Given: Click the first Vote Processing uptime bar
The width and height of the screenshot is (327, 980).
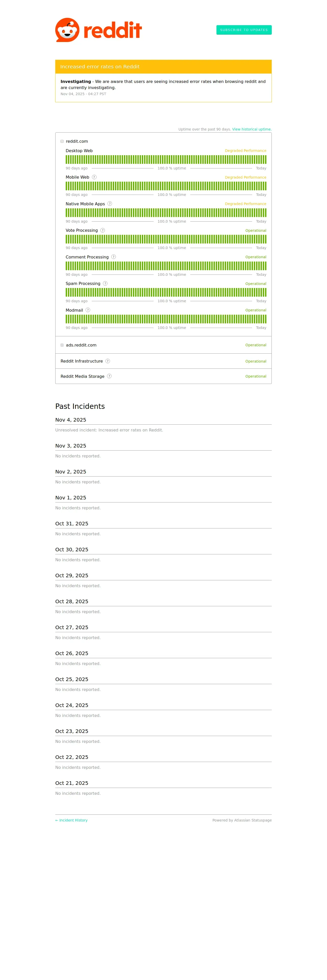Looking at the screenshot, I should click(x=67, y=239).
